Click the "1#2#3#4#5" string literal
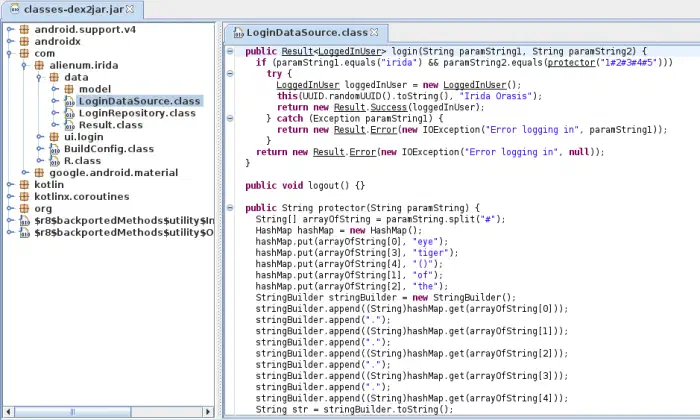This screenshot has height=420, width=700. pos(630,62)
